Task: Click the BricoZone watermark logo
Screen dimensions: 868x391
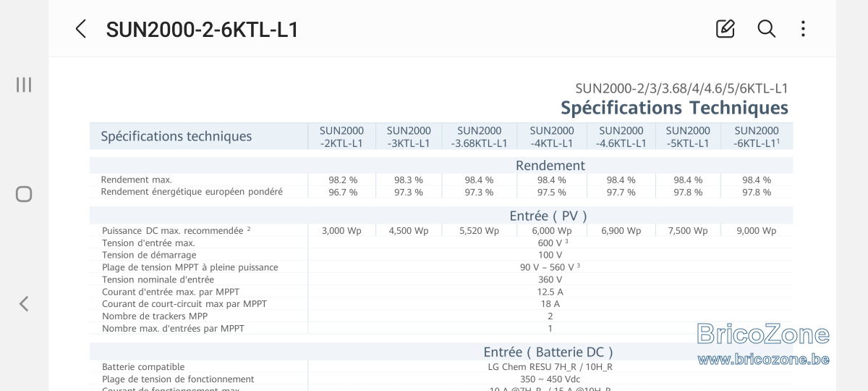Action: 763,334
